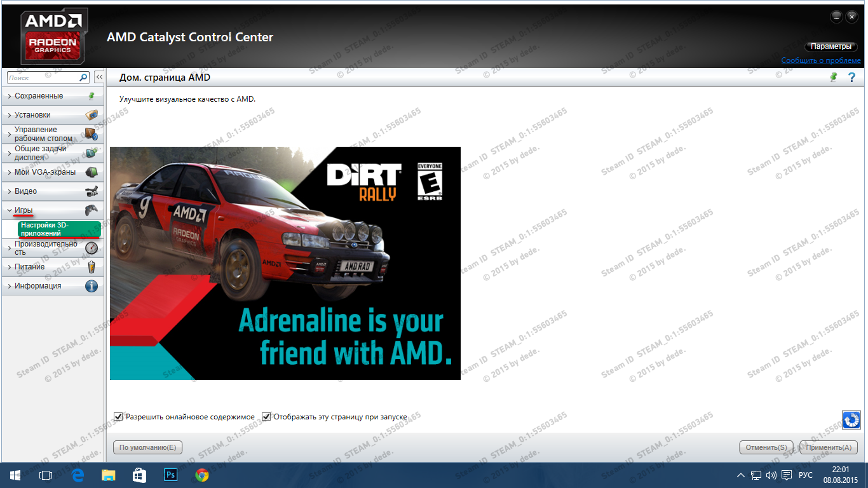Uncheck Разрешить онлайновое содержимое checkbox
The height and width of the screenshot is (488, 868).
118,417
